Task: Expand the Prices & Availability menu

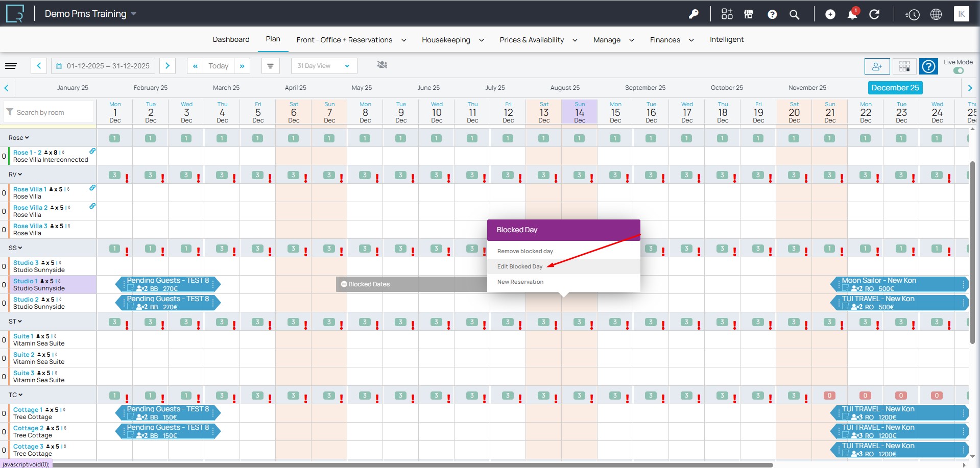Action: coord(538,40)
